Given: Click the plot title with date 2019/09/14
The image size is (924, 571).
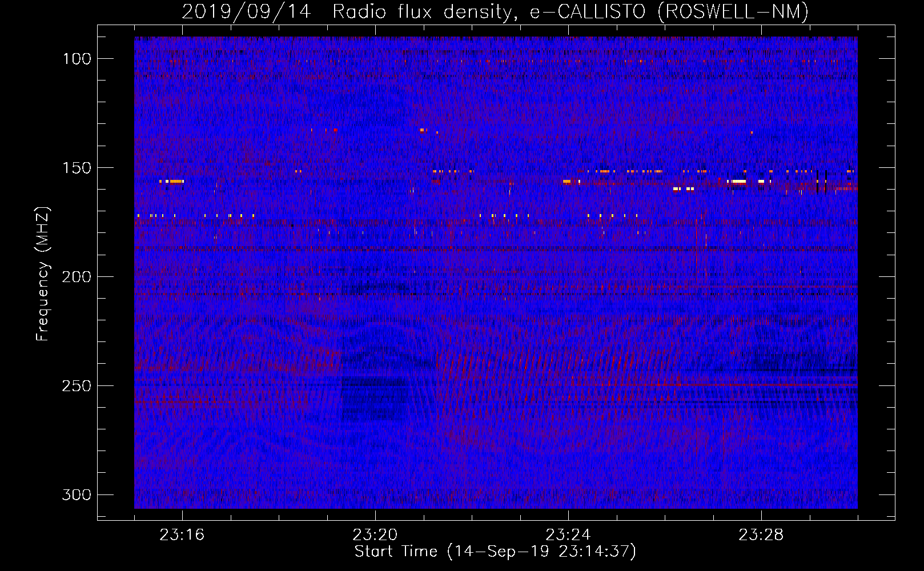Looking at the screenshot, I should (495, 11).
